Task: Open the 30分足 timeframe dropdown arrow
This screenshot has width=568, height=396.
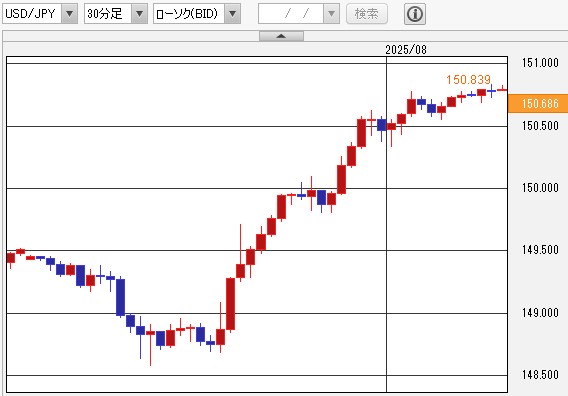Action: click(139, 14)
